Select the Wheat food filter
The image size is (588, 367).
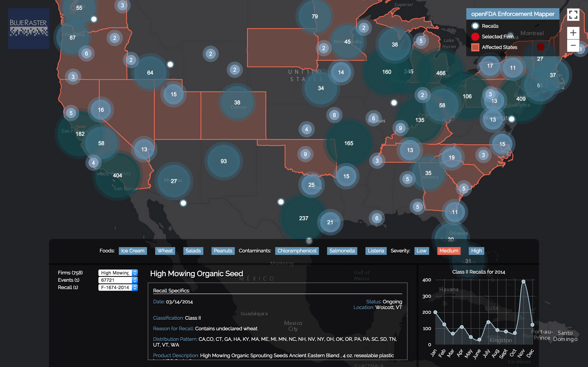(165, 251)
